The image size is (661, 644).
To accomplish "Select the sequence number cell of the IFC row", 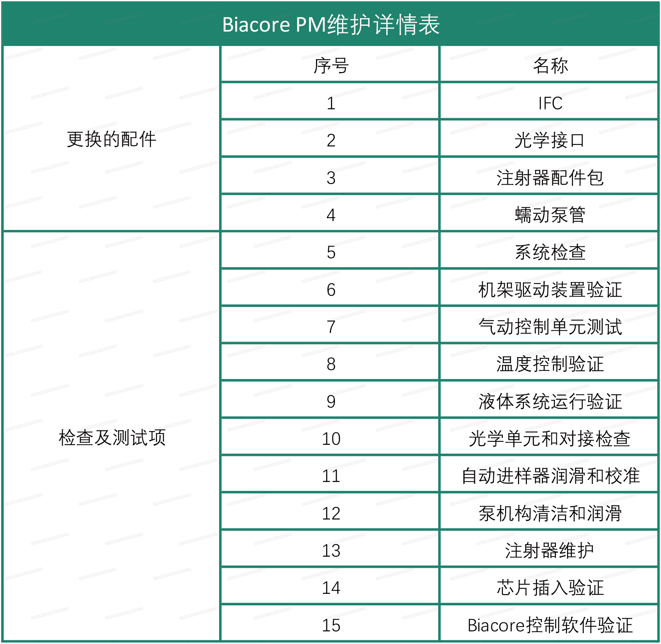I will click(330, 101).
